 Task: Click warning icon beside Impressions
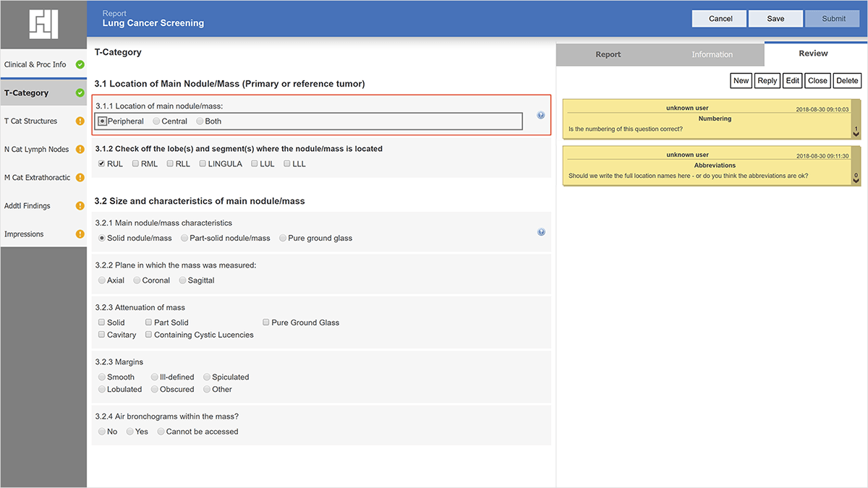80,234
